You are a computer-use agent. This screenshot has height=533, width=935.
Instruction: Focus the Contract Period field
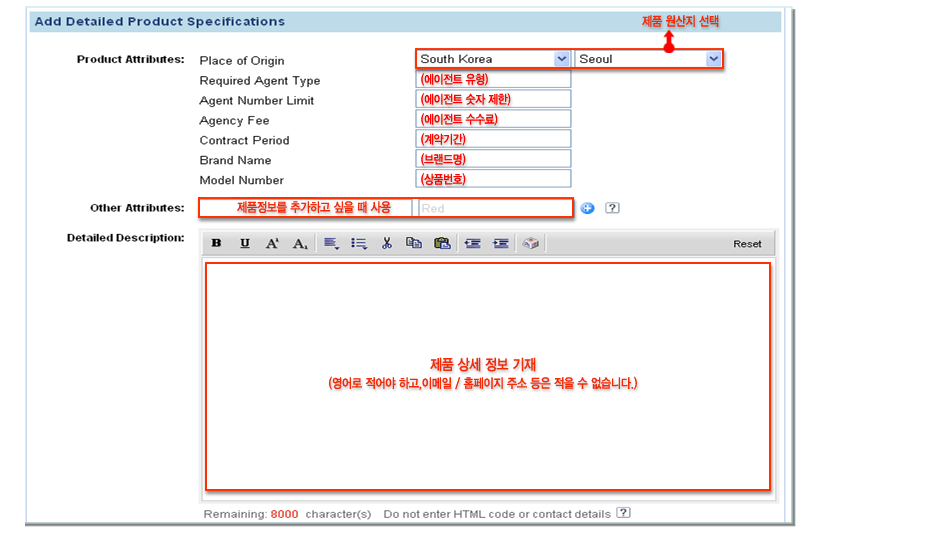tap(493, 139)
